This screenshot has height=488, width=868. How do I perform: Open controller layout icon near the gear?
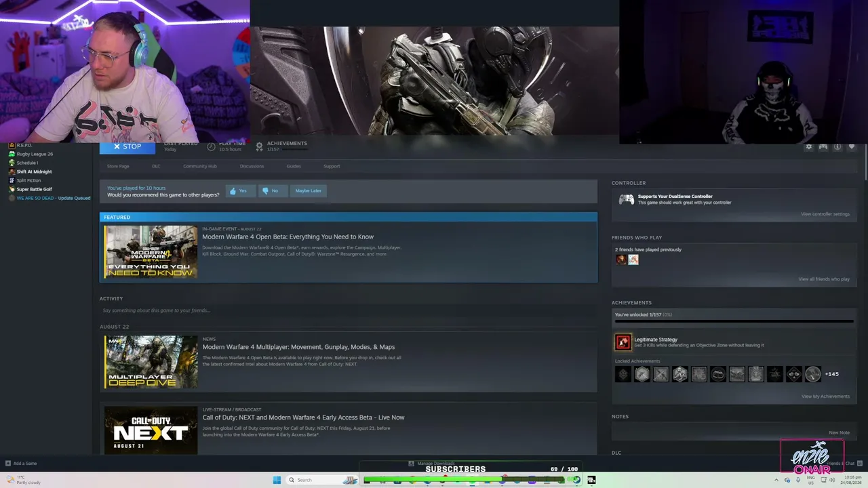[823, 146]
